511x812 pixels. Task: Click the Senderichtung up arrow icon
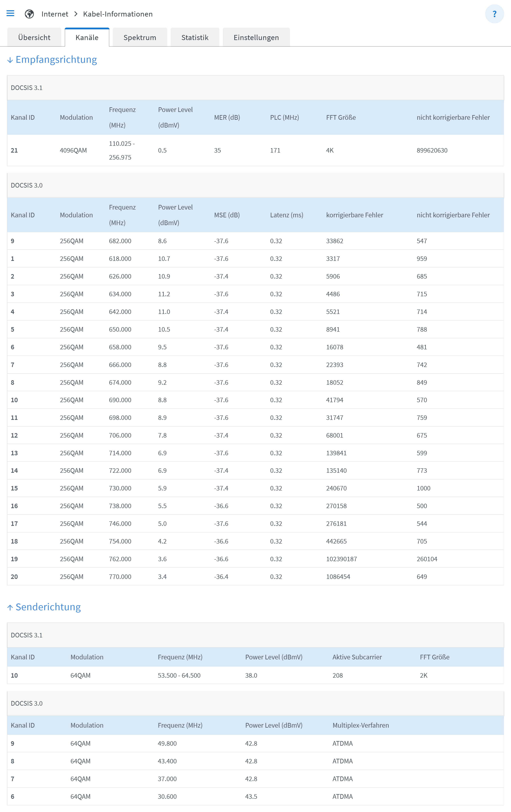tap(10, 607)
